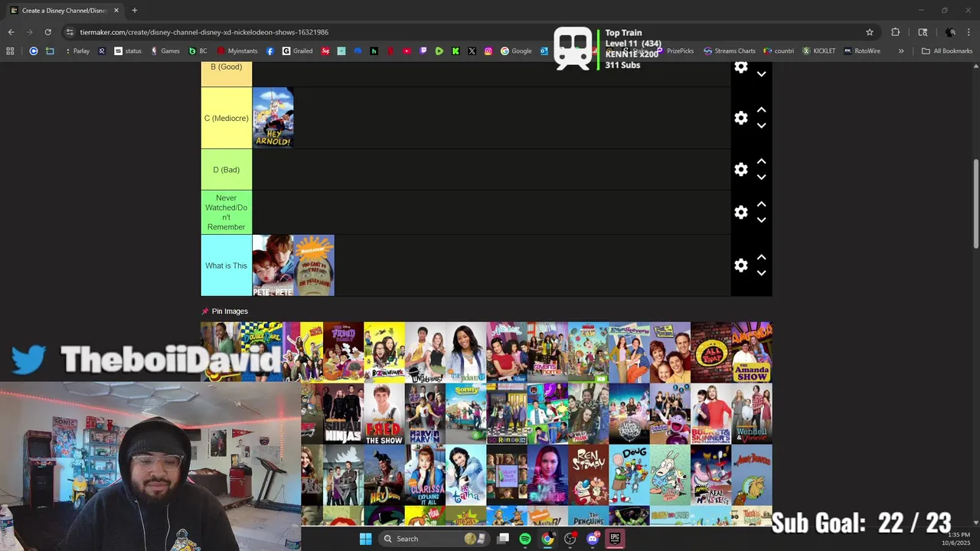Select the Clarissa Explains It All thumbnail
980x551 pixels.
(425, 475)
